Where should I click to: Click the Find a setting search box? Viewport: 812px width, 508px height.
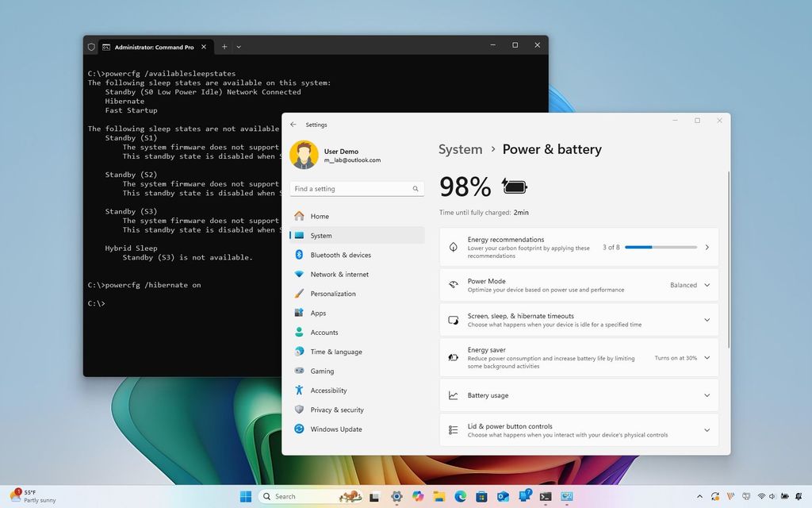(x=353, y=188)
